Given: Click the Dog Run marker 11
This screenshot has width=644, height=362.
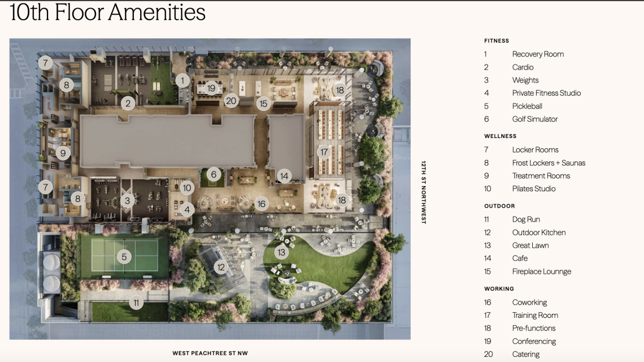Looking at the screenshot, I should click(x=136, y=303).
